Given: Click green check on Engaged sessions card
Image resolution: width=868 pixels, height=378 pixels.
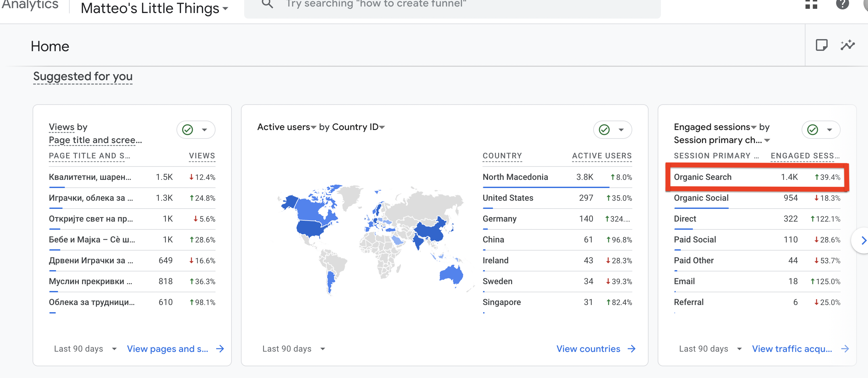Looking at the screenshot, I should coord(812,130).
